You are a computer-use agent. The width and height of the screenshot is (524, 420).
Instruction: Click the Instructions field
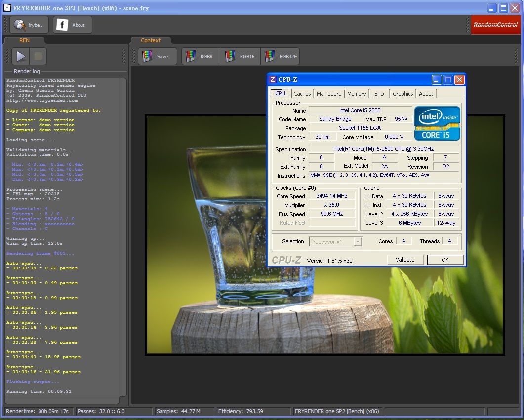(383, 175)
